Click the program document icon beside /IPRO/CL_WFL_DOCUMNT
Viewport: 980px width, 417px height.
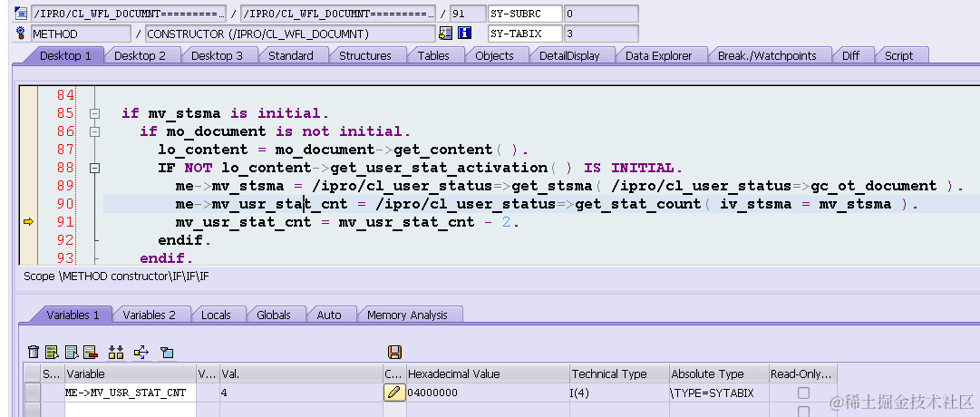point(20,13)
